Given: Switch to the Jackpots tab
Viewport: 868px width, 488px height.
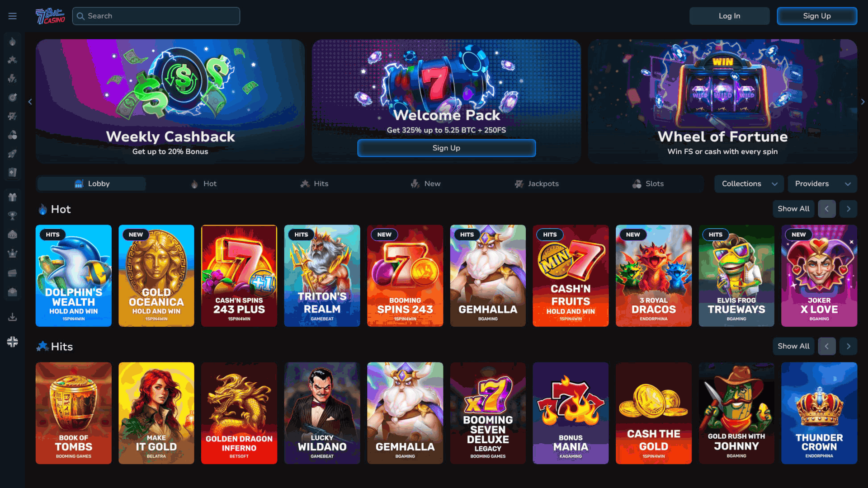Looking at the screenshot, I should [x=537, y=184].
